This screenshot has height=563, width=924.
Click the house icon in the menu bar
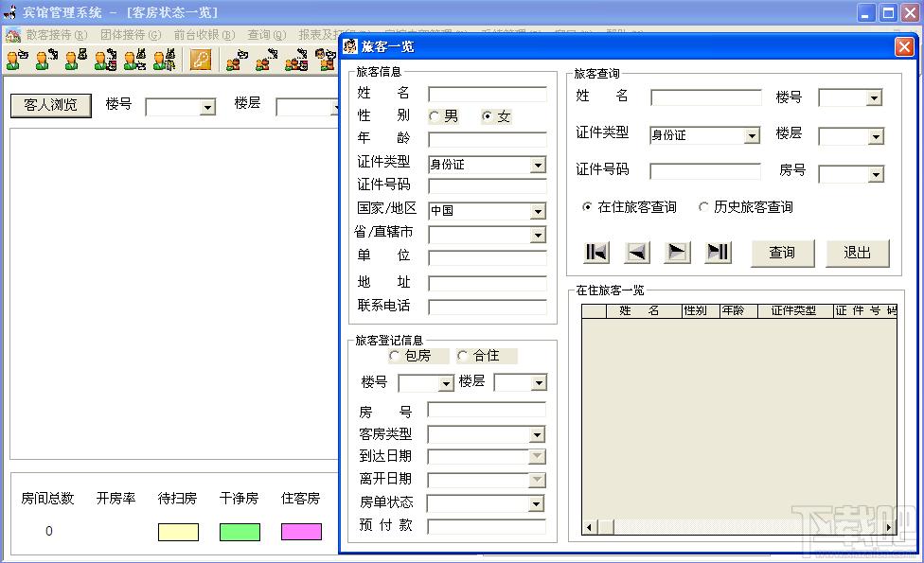pos(13,35)
